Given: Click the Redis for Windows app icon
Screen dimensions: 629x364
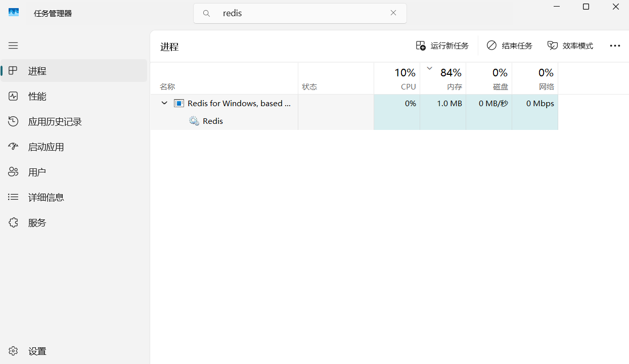Looking at the screenshot, I should pyautogui.click(x=179, y=103).
